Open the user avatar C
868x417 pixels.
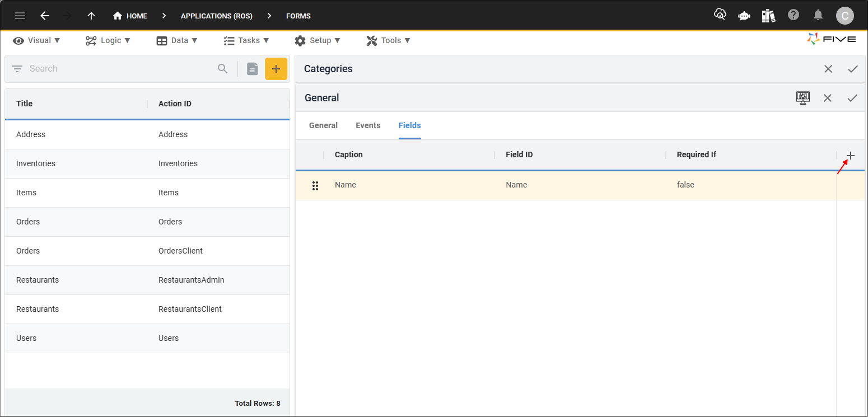pos(844,16)
